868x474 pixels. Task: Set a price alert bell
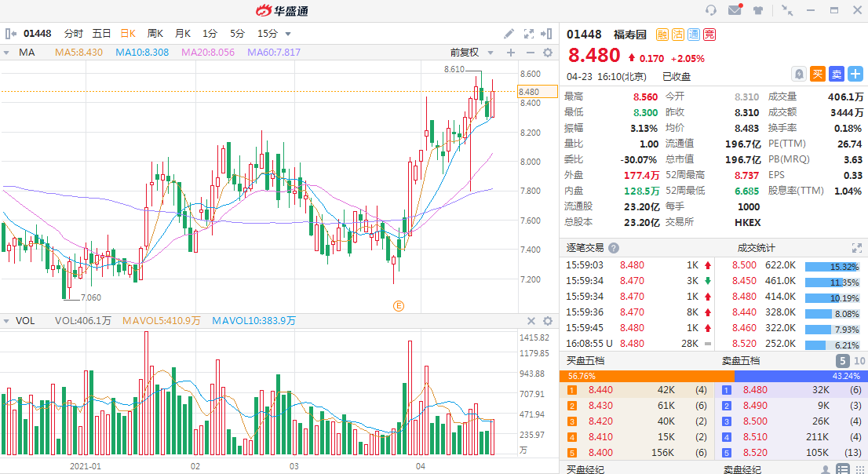[799, 75]
